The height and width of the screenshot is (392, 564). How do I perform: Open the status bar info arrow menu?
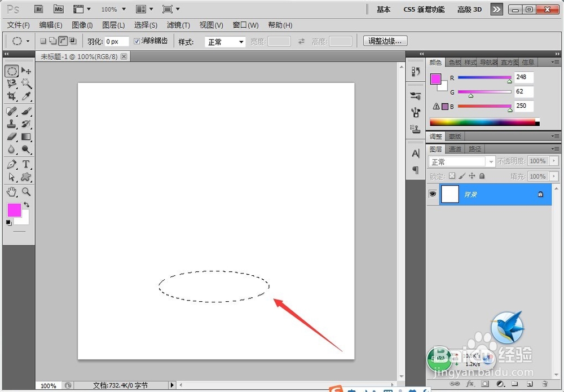(172, 385)
